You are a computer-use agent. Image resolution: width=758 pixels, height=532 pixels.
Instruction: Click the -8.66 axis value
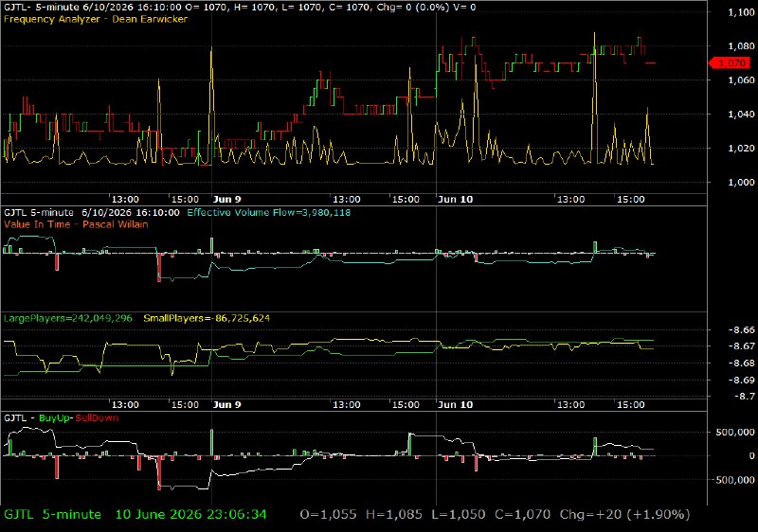pos(742,329)
